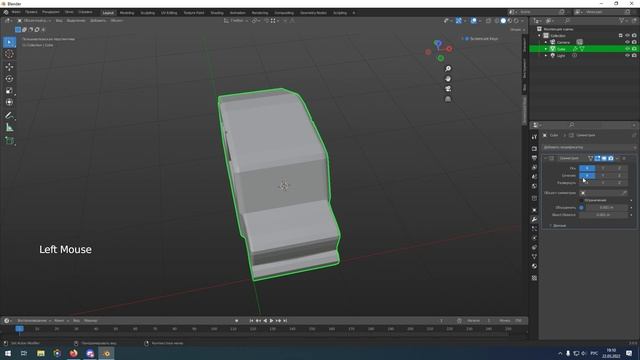Open the Physics properties tab
The image size is (640, 360).
pyautogui.click(x=534, y=238)
